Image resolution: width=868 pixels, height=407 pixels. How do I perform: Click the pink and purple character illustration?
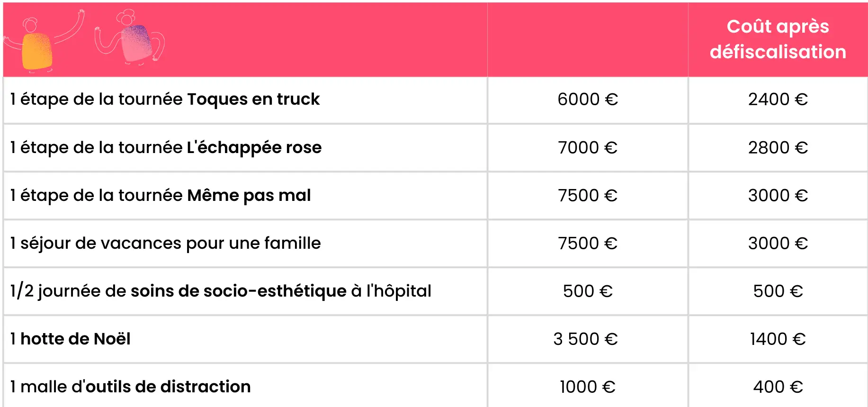click(136, 43)
